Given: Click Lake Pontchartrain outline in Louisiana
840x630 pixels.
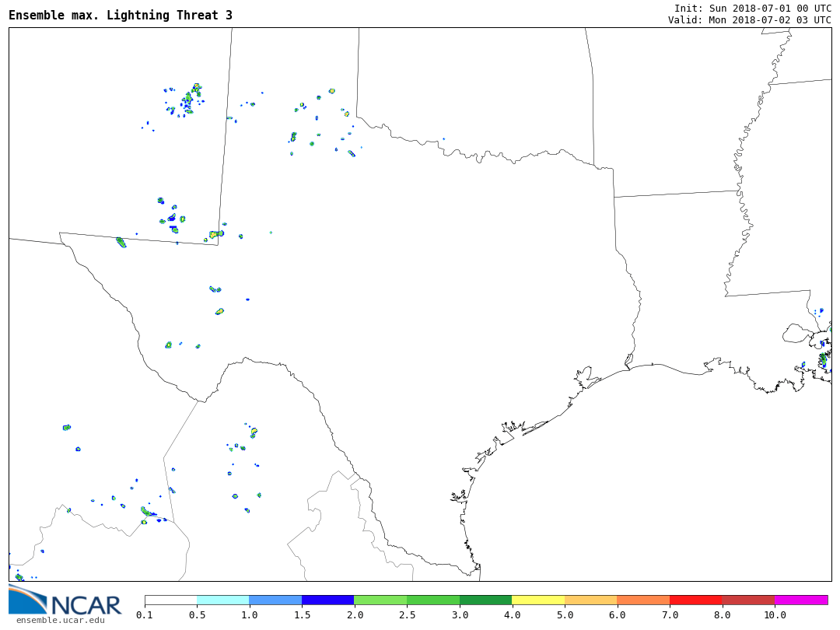Looking at the screenshot, I should pos(796,334).
